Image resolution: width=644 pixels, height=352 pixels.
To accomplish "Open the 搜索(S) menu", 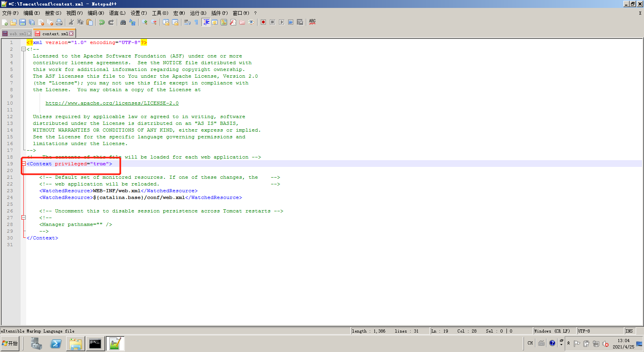I will 53,13.
